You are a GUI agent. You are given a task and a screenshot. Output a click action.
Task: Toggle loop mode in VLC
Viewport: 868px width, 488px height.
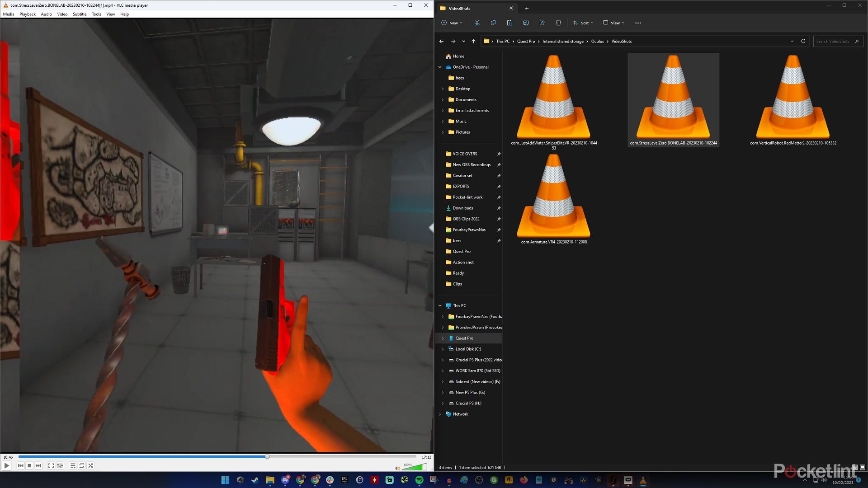coord(82,465)
